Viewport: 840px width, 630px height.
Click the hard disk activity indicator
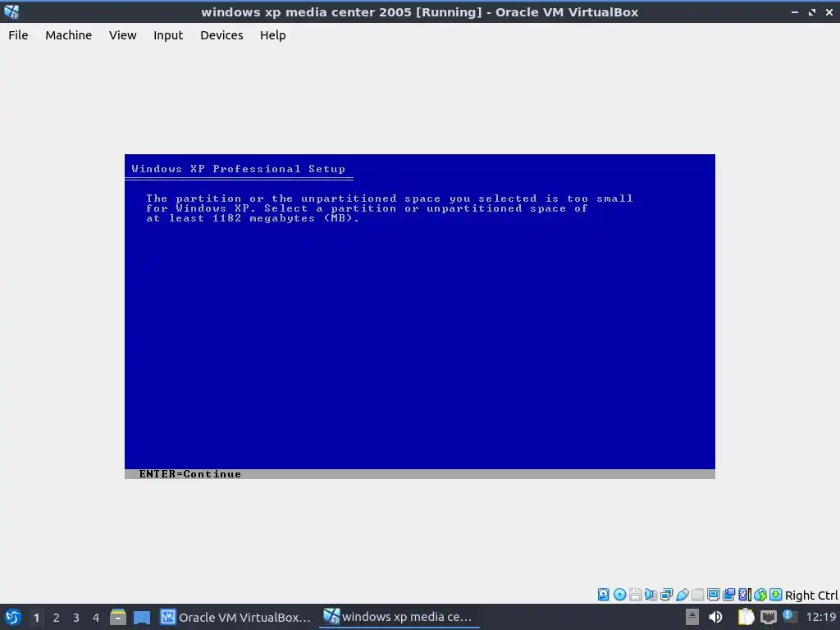coord(603,595)
